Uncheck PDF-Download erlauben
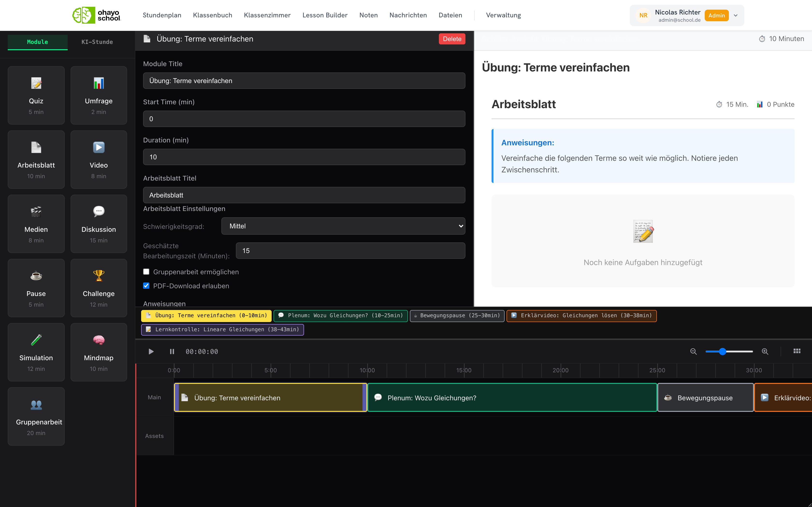Screen dimensions: 812x507 (146, 286)
